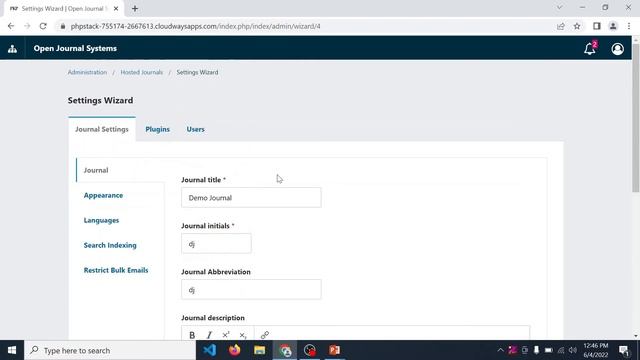
Task: Edit the Journal title field
Action: pos(251,198)
